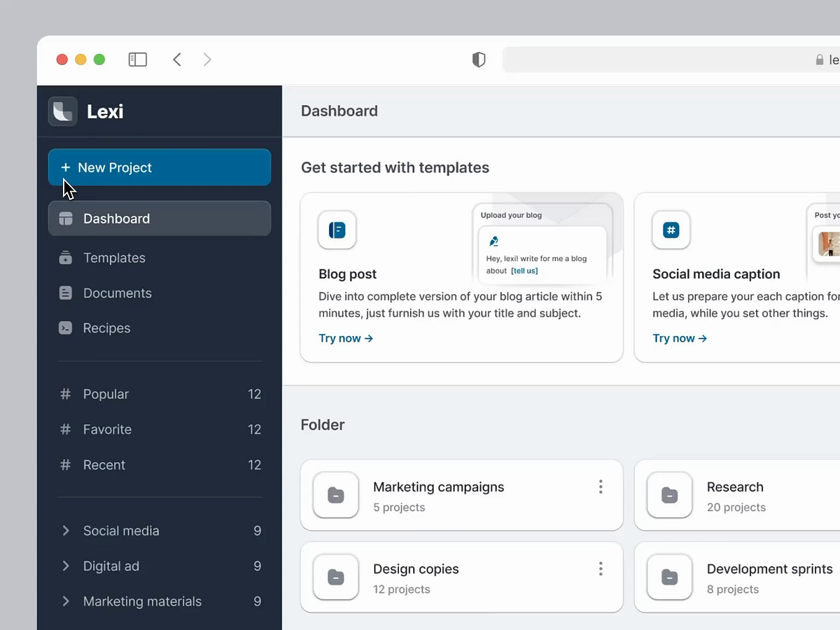
Task: Navigate back with browser back arrow
Action: click(177, 59)
